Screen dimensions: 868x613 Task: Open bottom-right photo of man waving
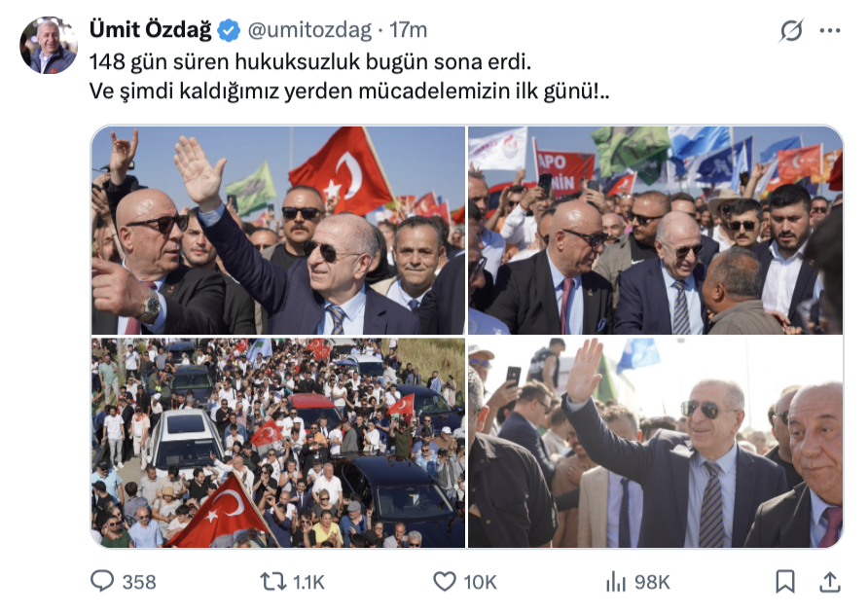click(656, 443)
